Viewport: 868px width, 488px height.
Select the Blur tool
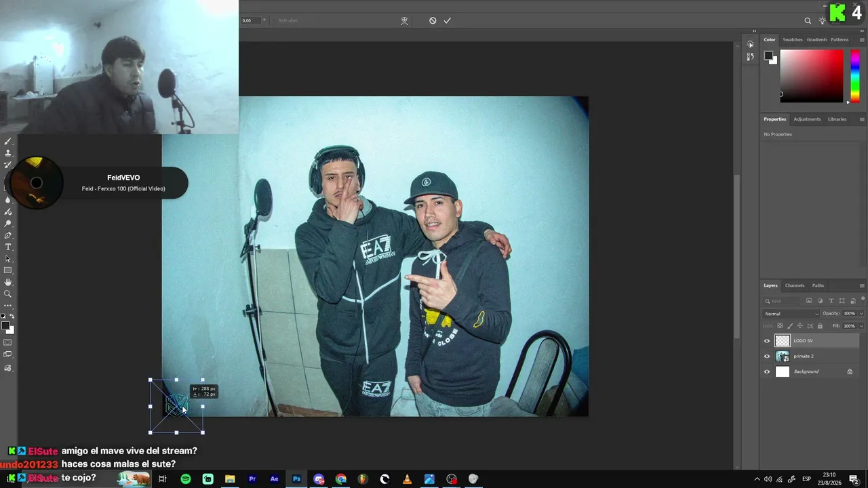tap(8, 200)
